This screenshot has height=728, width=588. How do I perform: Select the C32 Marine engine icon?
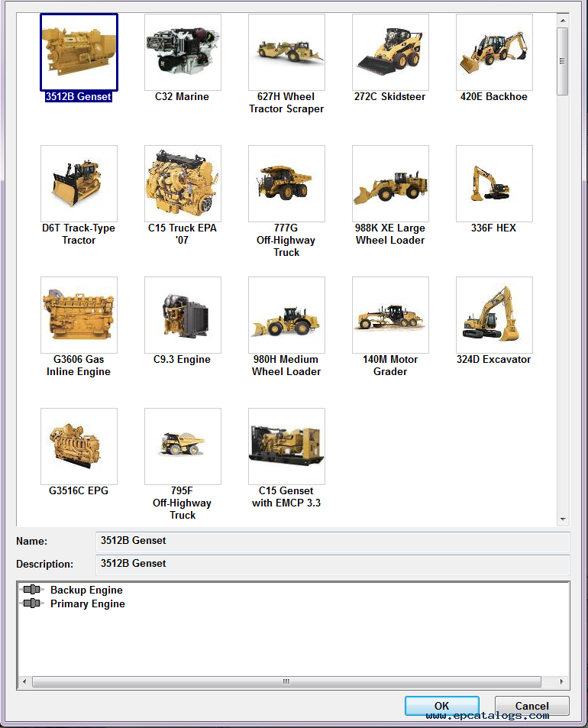183,53
